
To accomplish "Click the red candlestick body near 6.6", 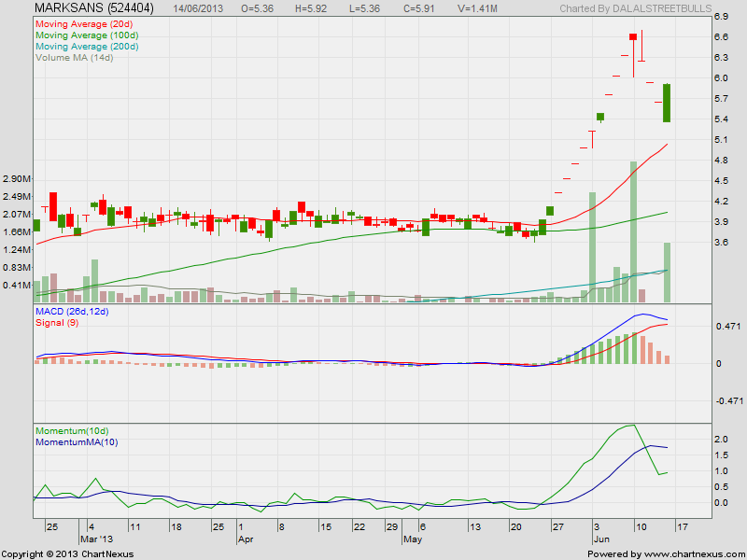I will point(633,36).
